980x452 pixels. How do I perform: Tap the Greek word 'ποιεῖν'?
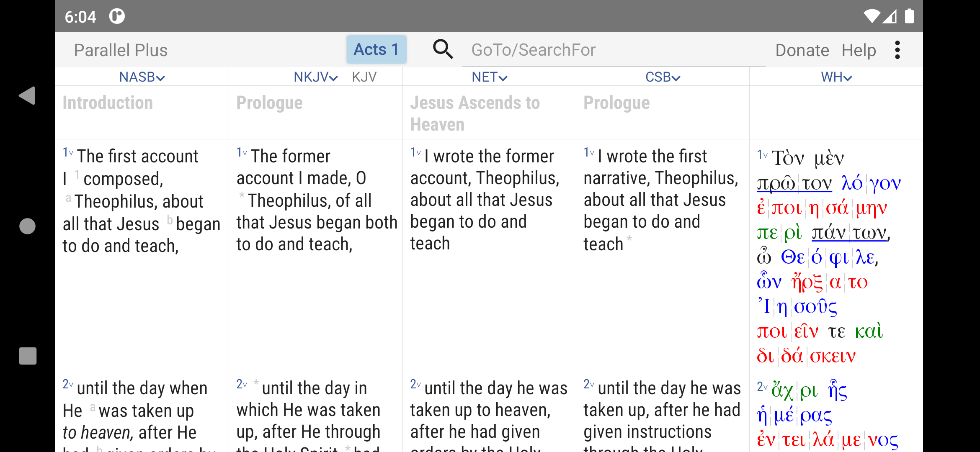click(787, 331)
